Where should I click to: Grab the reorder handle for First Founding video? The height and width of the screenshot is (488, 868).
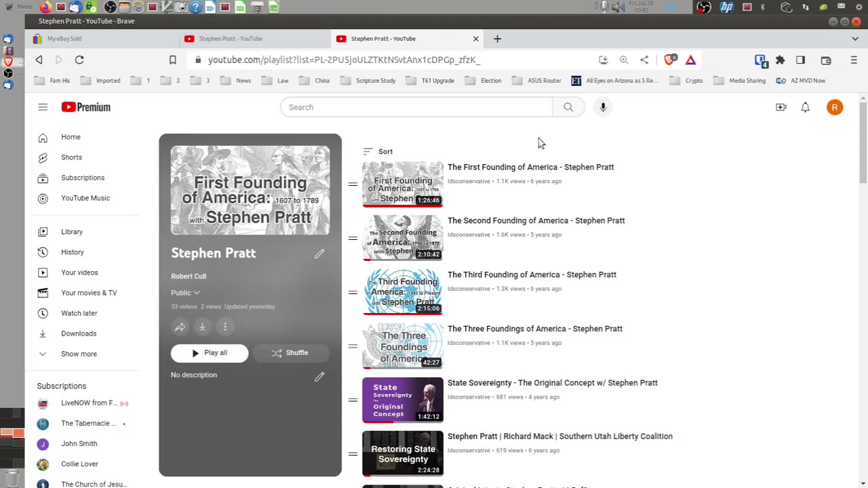tap(353, 184)
